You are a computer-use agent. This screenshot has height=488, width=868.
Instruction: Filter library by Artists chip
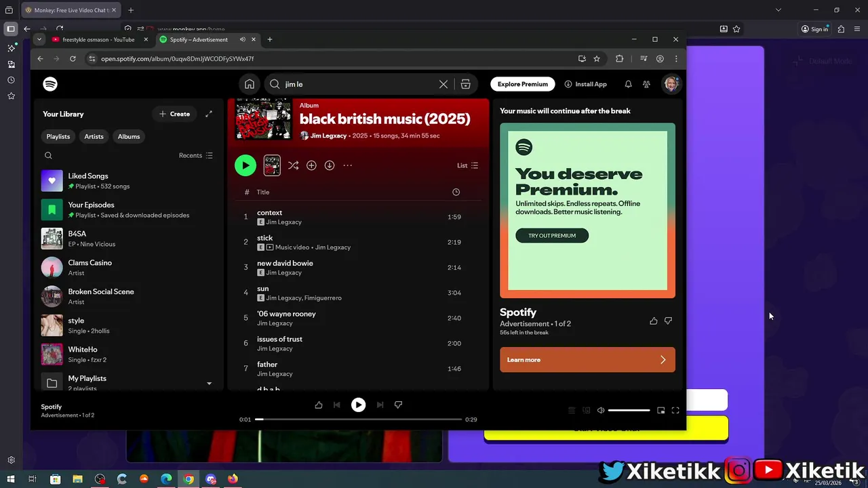[x=94, y=136]
